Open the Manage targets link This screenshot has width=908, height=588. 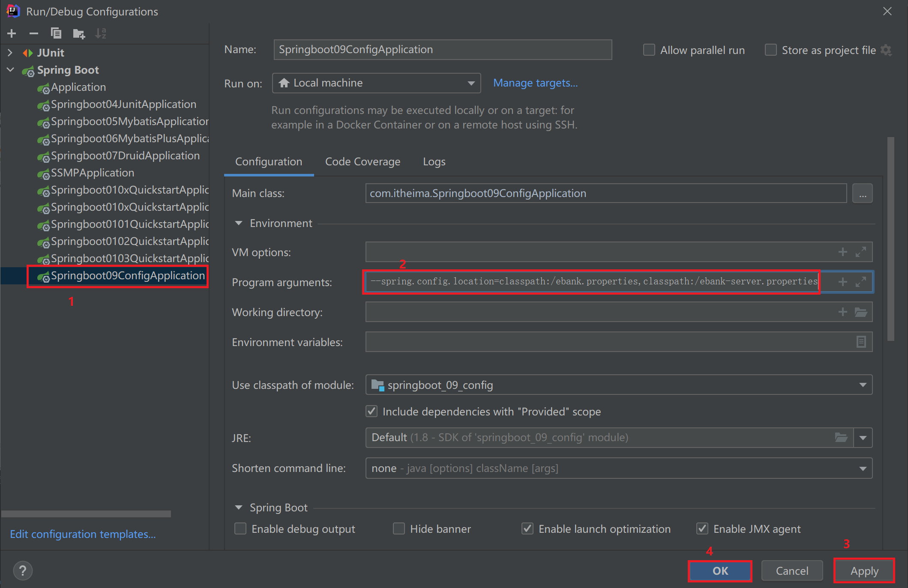tap(535, 83)
